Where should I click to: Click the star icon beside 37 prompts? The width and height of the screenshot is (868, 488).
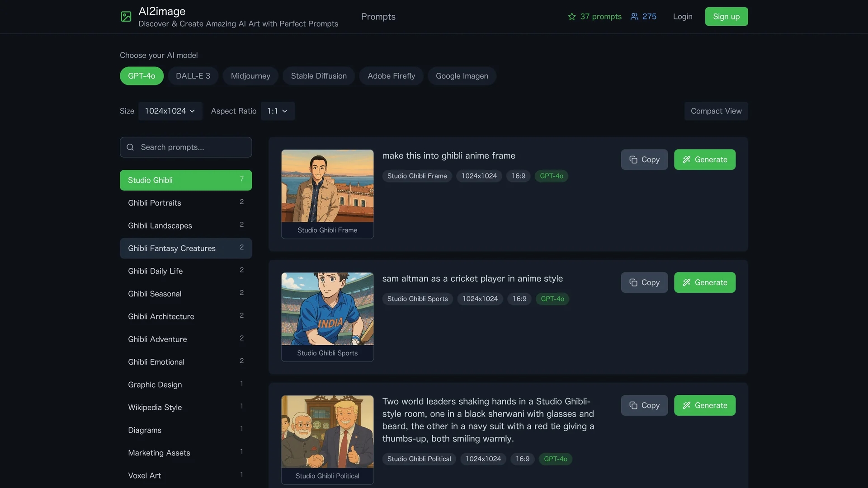pos(572,17)
